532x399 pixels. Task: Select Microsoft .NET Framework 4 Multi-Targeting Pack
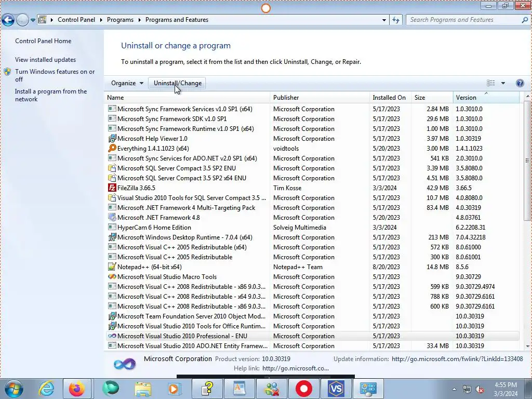coord(313,208)
